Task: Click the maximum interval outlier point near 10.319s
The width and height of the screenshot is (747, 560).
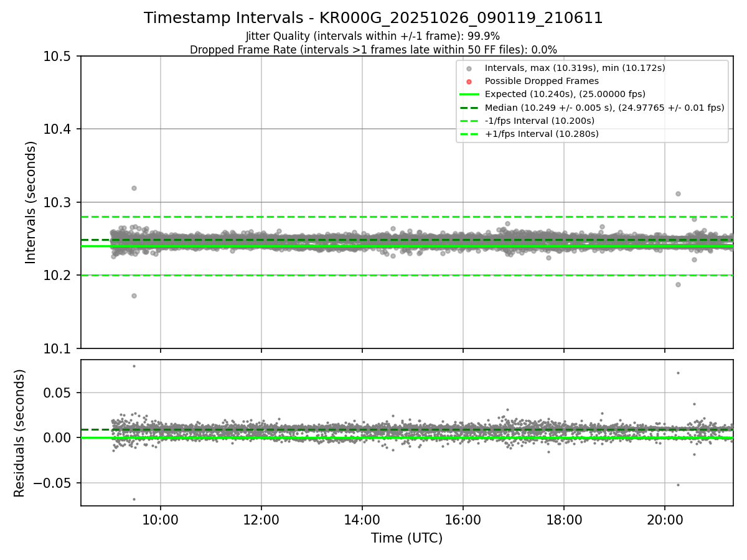Action: pyautogui.click(x=134, y=188)
